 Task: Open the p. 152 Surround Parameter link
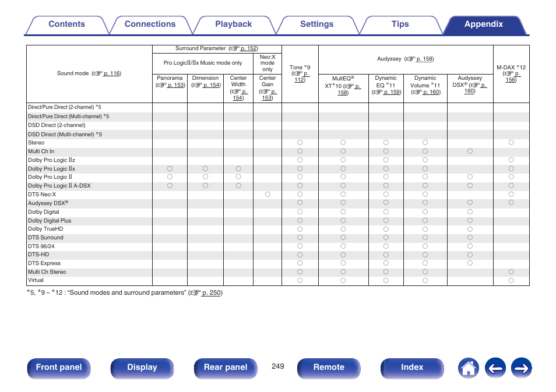[249, 48]
